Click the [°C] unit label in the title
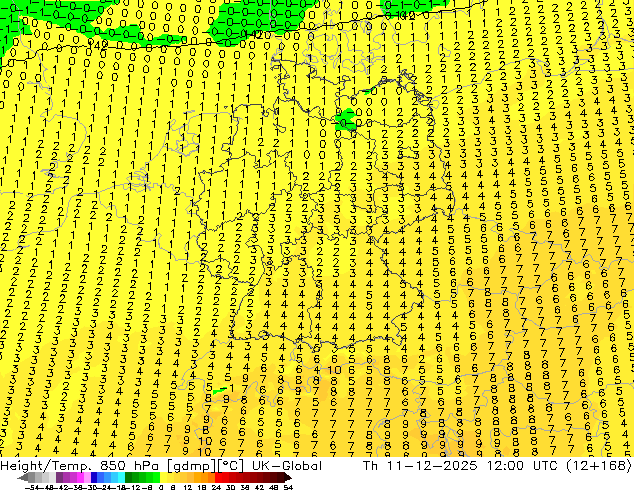Screen dimensions: 634x490 coord(231,466)
